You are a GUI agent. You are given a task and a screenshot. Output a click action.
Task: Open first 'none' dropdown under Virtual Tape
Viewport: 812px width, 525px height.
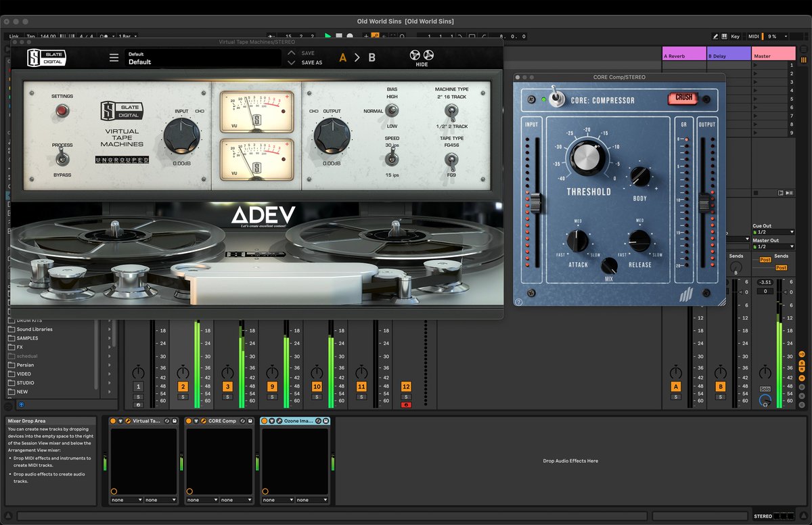[127, 500]
